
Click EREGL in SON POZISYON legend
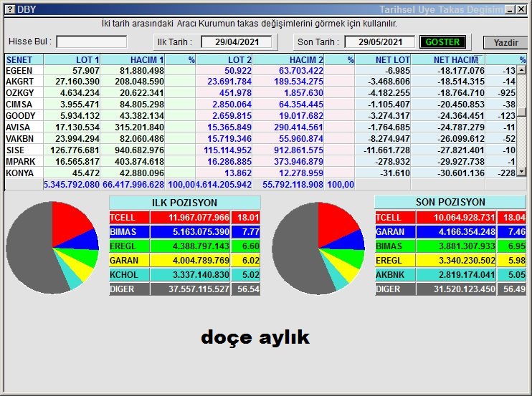pos(395,261)
